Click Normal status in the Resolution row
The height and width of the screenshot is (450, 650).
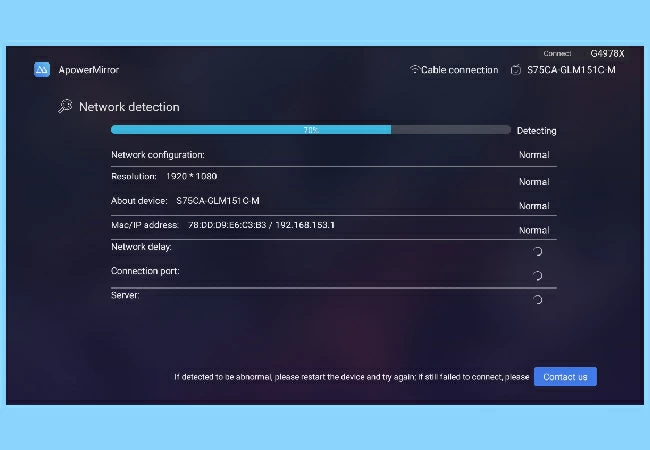pyautogui.click(x=534, y=182)
